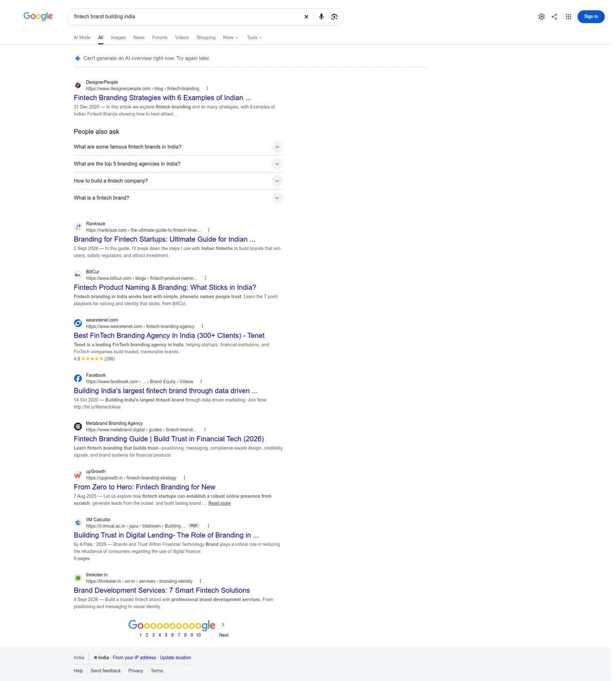Start voice search with microphone icon
The image size is (616, 681).
[321, 16]
